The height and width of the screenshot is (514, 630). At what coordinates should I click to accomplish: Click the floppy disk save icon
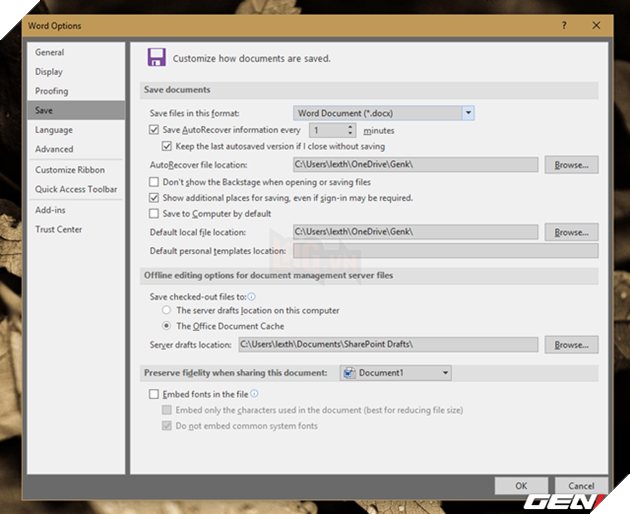coord(156,58)
